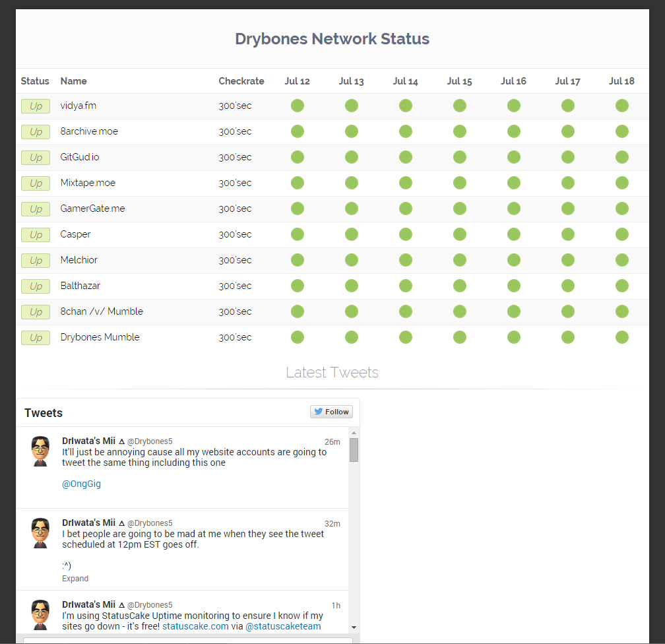This screenshot has width=665, height=644.
Task: Click the Up badge for vidya.fm
Action: 36,106
